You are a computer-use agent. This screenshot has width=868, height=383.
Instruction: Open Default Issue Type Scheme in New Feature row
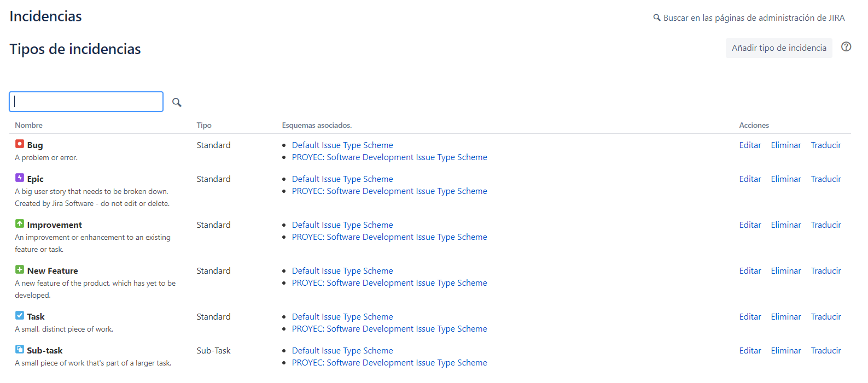[342, 271]
